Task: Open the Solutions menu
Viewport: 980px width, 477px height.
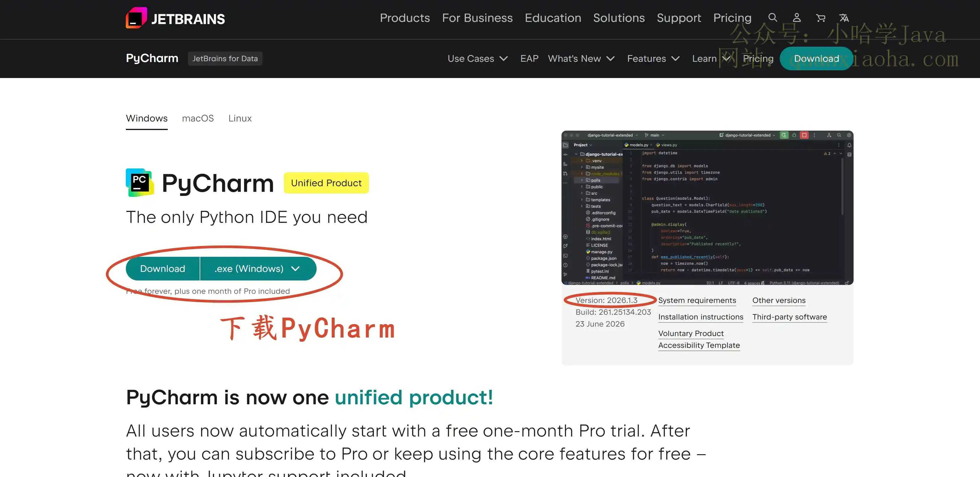Action: 619,18
